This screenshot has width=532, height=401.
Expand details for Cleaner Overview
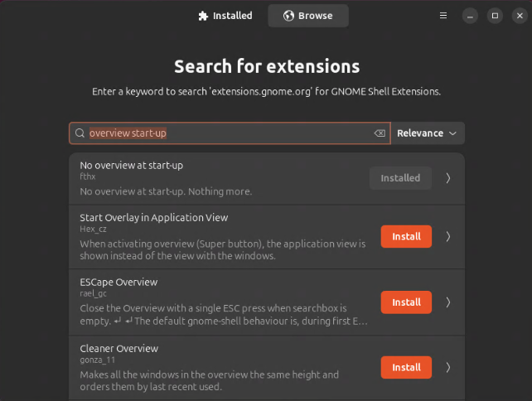click(448, 367)
